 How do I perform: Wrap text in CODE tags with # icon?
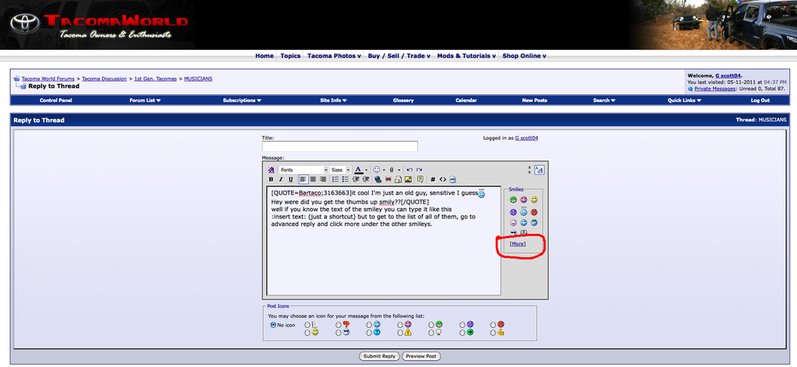tap(433, 179)
